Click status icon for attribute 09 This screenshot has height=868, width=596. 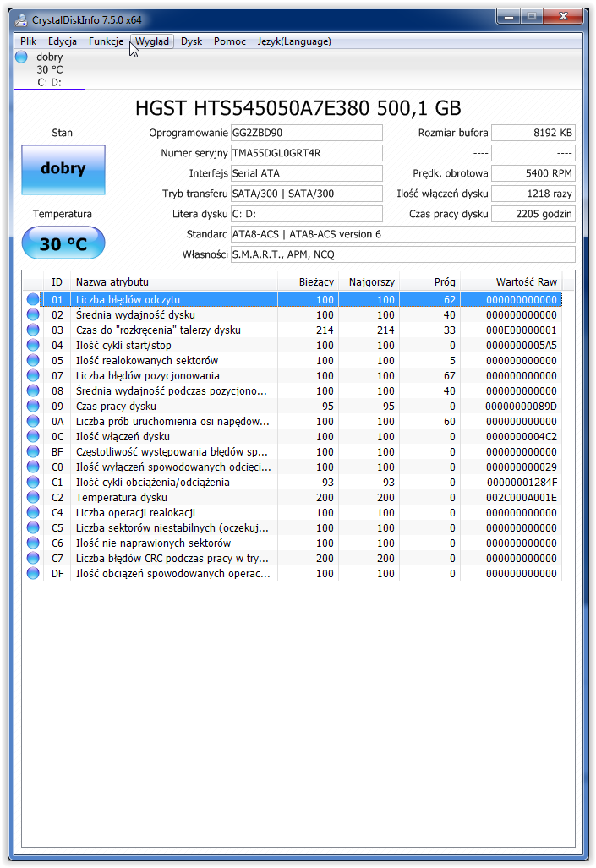point(33,406)
